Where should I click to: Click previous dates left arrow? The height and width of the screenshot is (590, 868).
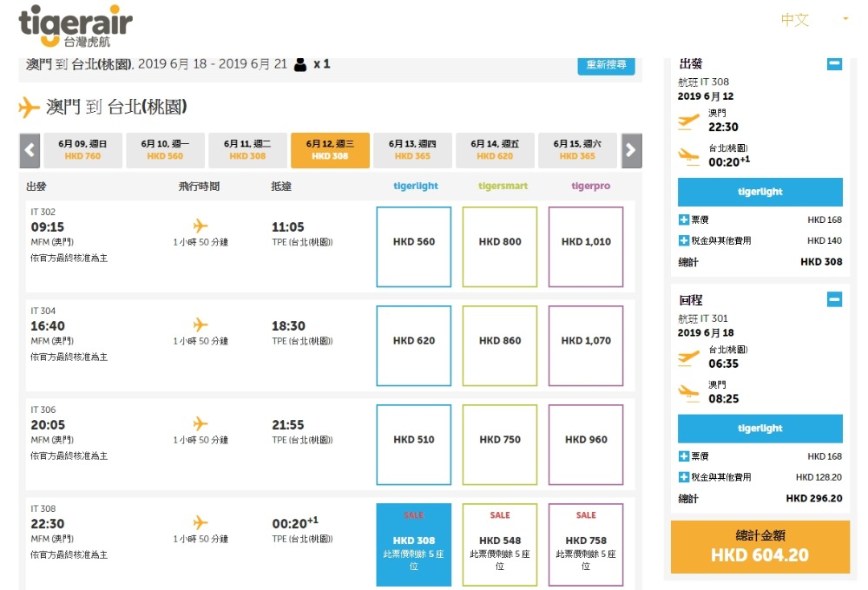(x=30, y=150)
